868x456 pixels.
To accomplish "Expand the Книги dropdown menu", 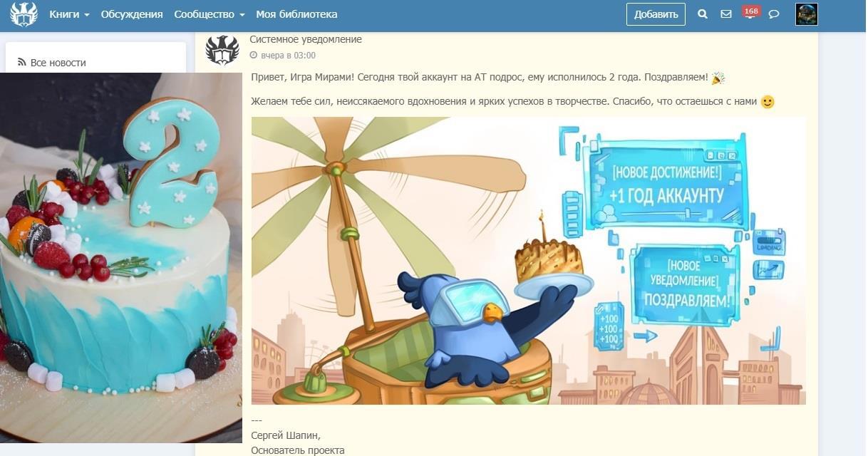I will click(x=69, y=14).
